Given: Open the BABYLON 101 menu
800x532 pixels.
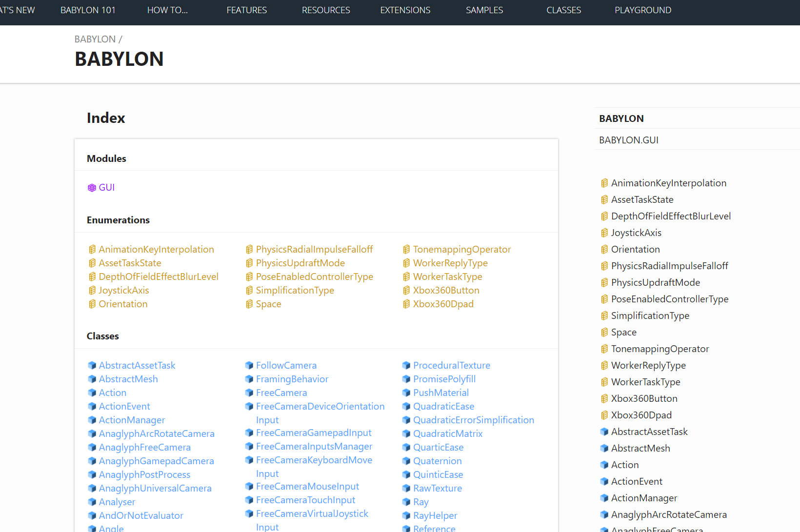Looking at the screenshot, I should tap(88, 10).
